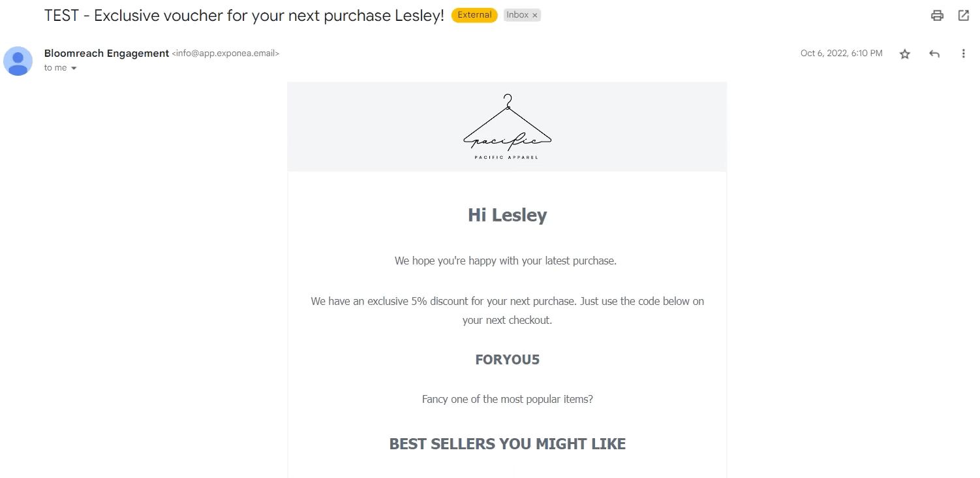This screenshot has width=980, height=478.
Task: Click the Oct 6, 2022 timestamp
Action: 841,54
